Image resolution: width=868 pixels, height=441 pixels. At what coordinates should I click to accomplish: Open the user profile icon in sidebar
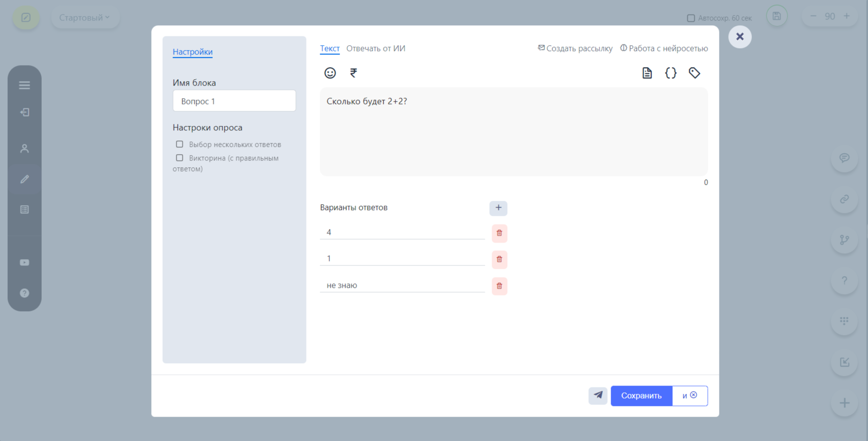(24, 148)
